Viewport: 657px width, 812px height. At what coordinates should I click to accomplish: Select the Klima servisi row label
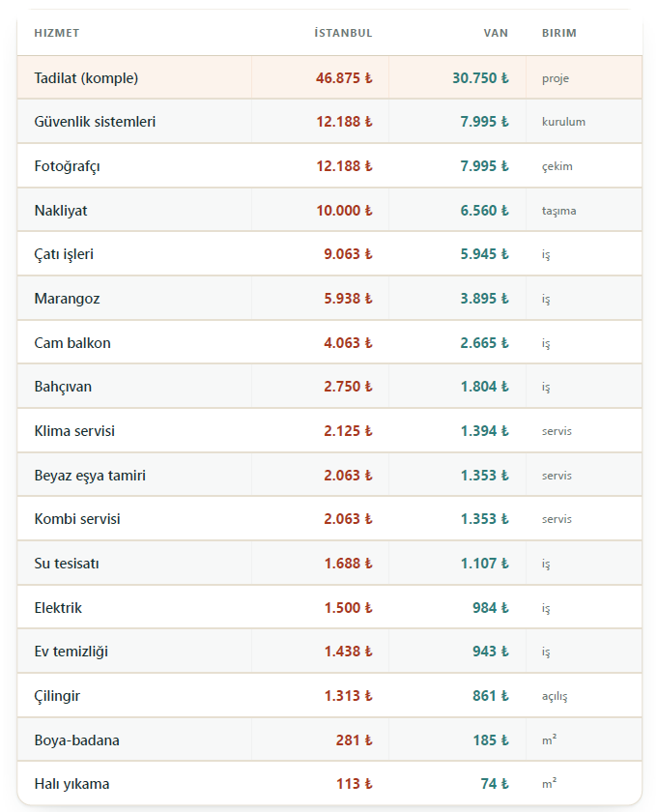tap(74, 431)
